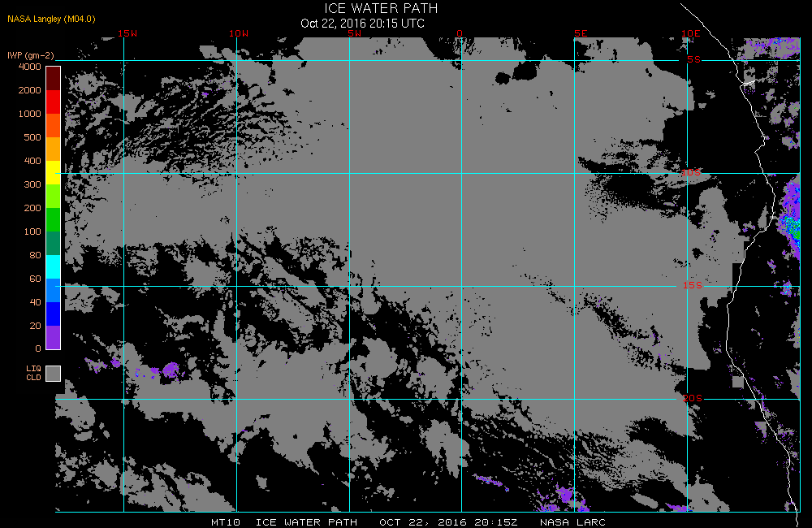Click the yellow 400 legend swatch
812x528 pixels.
[x=54, y=172]
